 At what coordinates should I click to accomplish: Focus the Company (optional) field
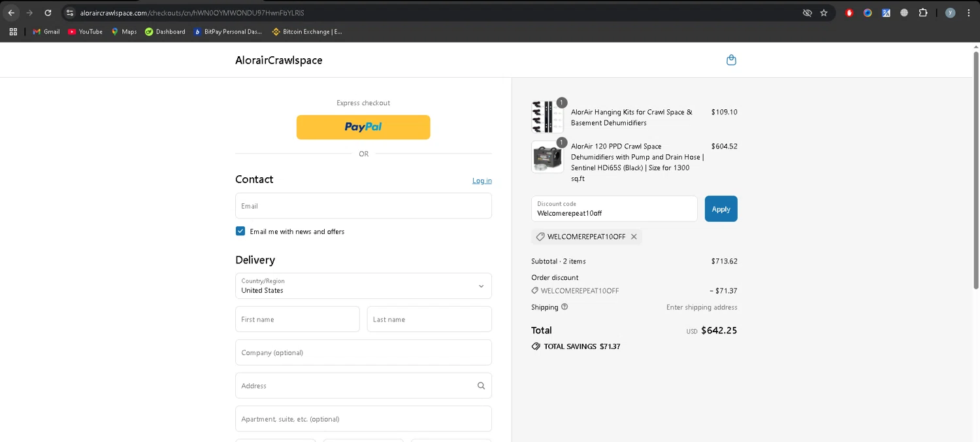(363, 352)
